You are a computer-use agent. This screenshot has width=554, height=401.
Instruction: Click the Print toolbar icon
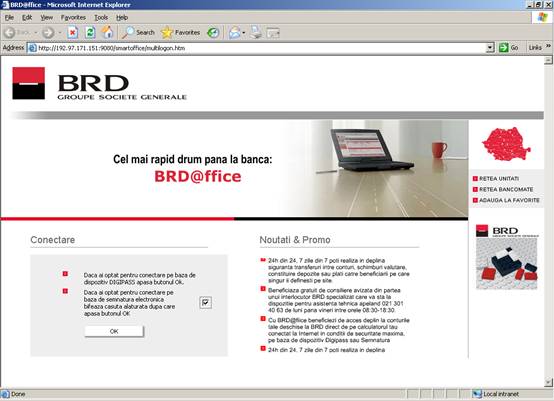coord(256,33)
